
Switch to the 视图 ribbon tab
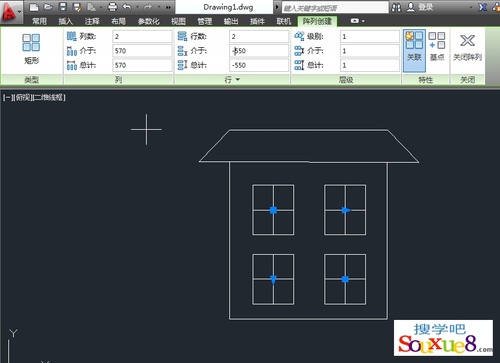coord(178,21)
